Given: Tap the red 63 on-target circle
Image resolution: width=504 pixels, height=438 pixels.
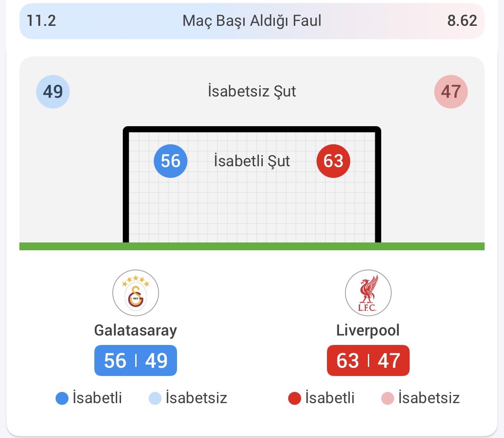Looking at the screenshot, I should [333, 161].
